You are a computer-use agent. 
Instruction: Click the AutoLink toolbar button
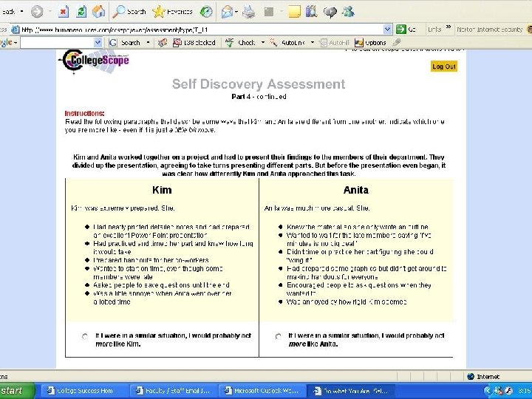pos(288,43)
